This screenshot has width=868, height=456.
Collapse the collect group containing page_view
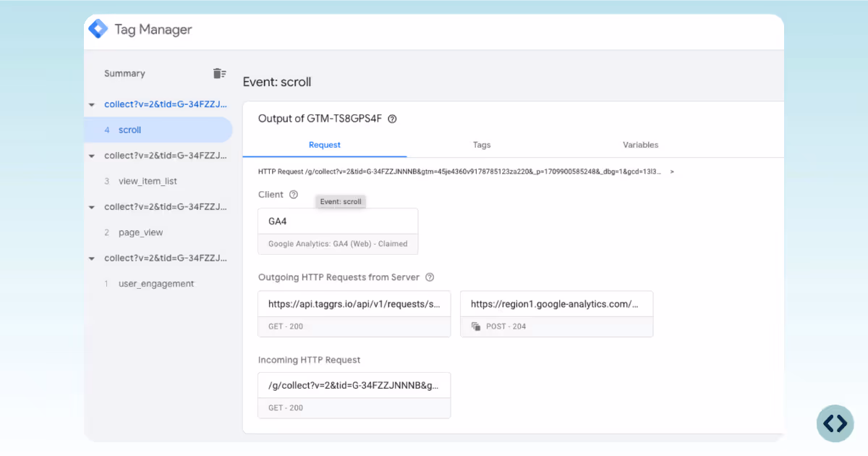[x=91, y=207]
